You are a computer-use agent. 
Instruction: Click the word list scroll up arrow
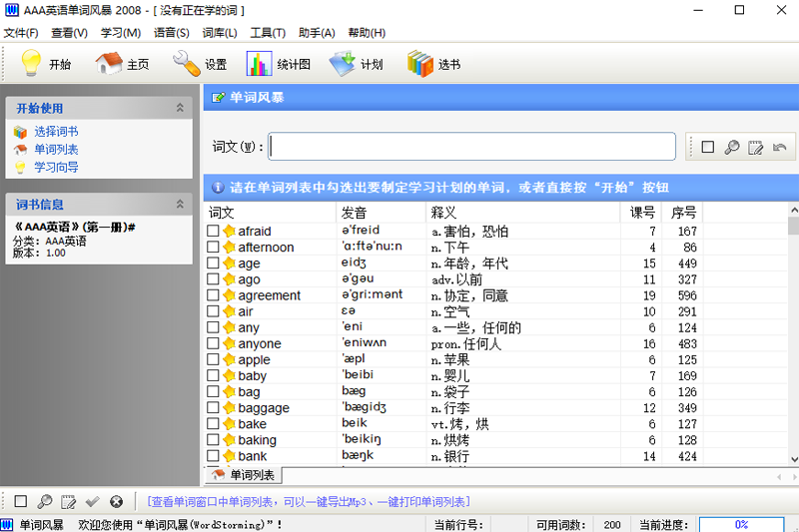click(794, 210)
